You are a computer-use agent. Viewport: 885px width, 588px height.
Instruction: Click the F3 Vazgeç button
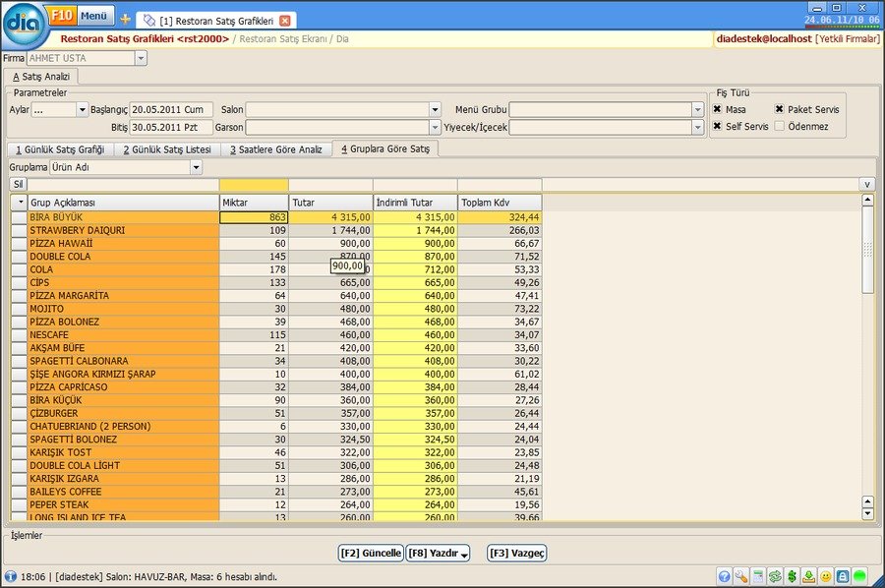(x=517, y=553)
